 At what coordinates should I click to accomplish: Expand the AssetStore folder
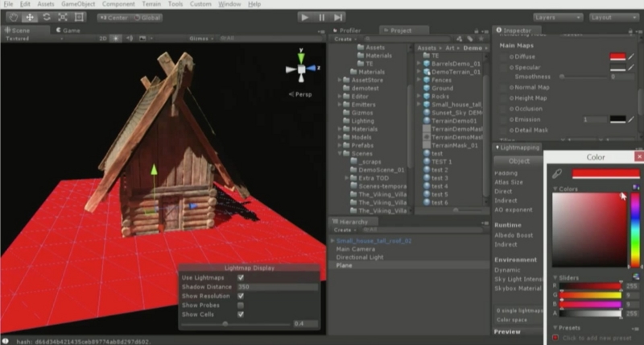point(340,80)
